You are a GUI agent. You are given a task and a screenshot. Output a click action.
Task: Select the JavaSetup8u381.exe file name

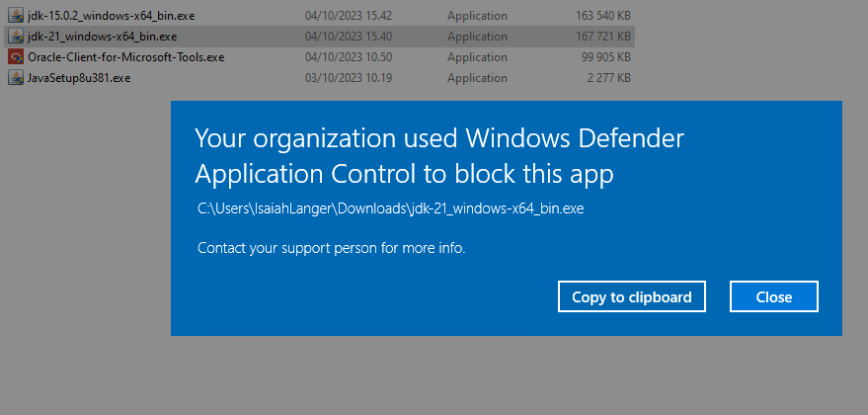[80, 78]
